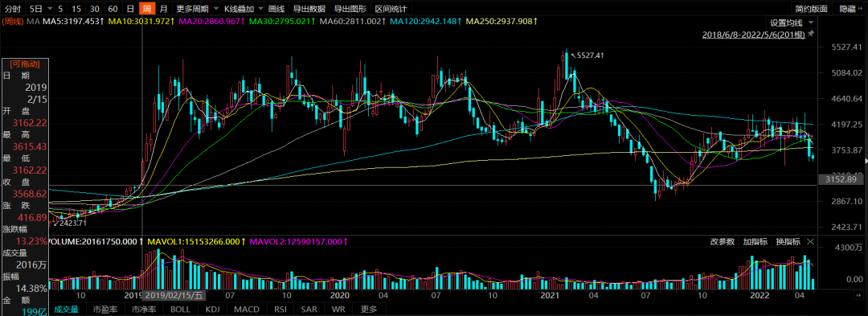868x316 pixels.
Task: Select the 5-minute period
Action: click(59, 9)
